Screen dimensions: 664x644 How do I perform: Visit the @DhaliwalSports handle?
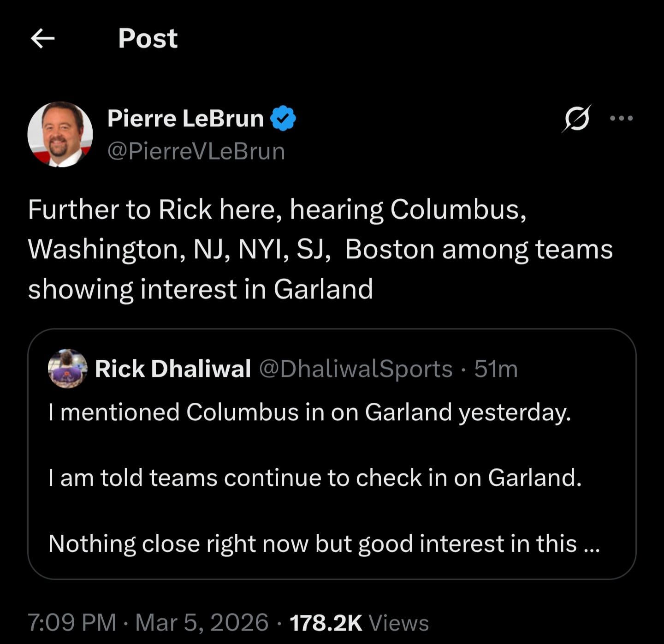[356, 369]
